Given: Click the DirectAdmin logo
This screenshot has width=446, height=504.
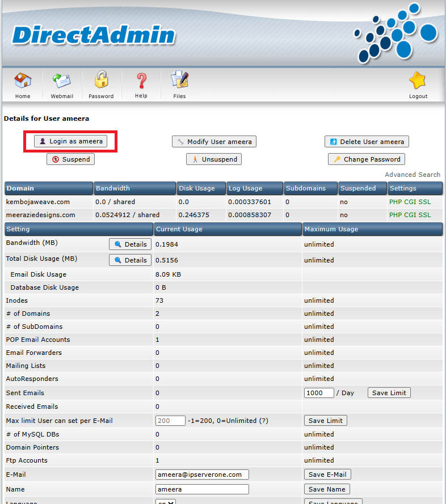Looking at the screenshot, I should pyautogui.click(x=94, y=36).
